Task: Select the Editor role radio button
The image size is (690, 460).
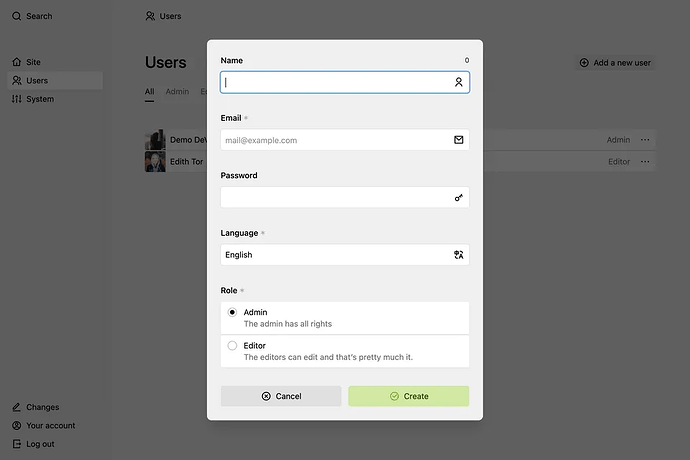Action: click(x=233, y=346)
